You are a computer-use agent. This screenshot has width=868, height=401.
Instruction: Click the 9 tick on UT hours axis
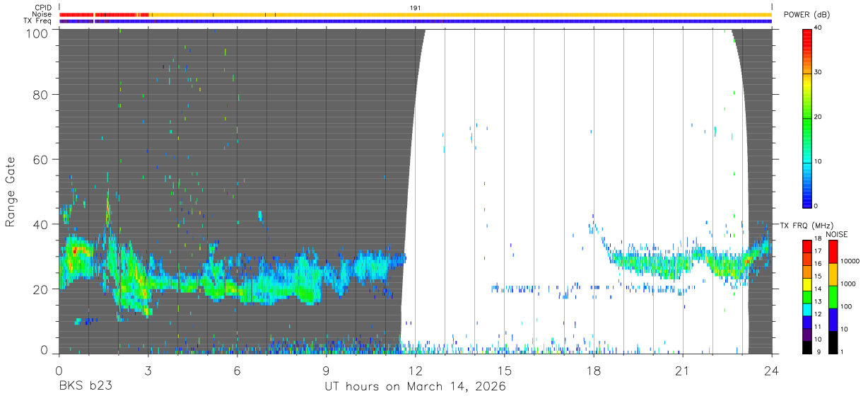[x=327, y=370]
